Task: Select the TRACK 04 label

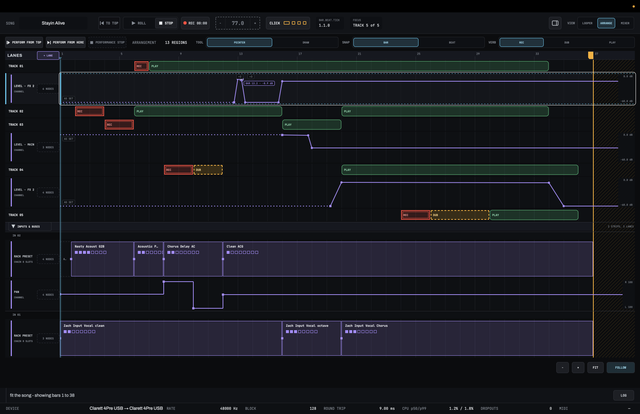Action: (x=16, y=170)
